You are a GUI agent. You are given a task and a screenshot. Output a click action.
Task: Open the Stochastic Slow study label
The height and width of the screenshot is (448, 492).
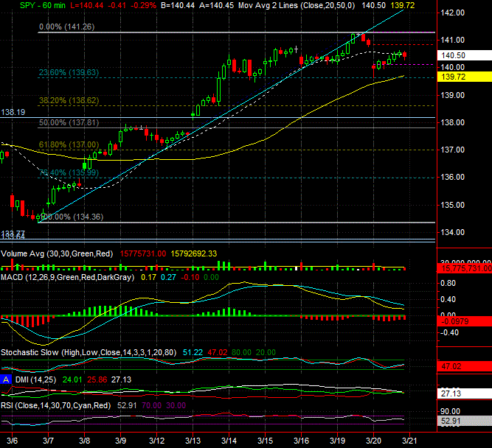point(89,352)
